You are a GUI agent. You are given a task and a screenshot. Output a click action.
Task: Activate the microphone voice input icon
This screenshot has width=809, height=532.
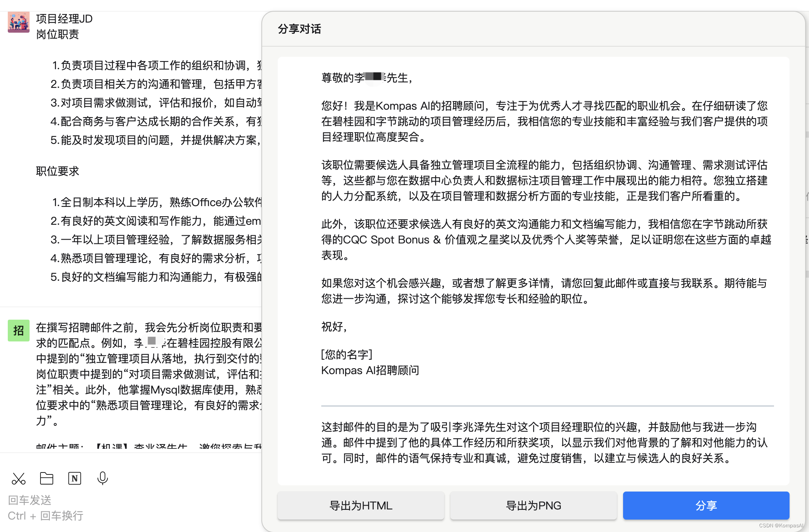[103, 478]
